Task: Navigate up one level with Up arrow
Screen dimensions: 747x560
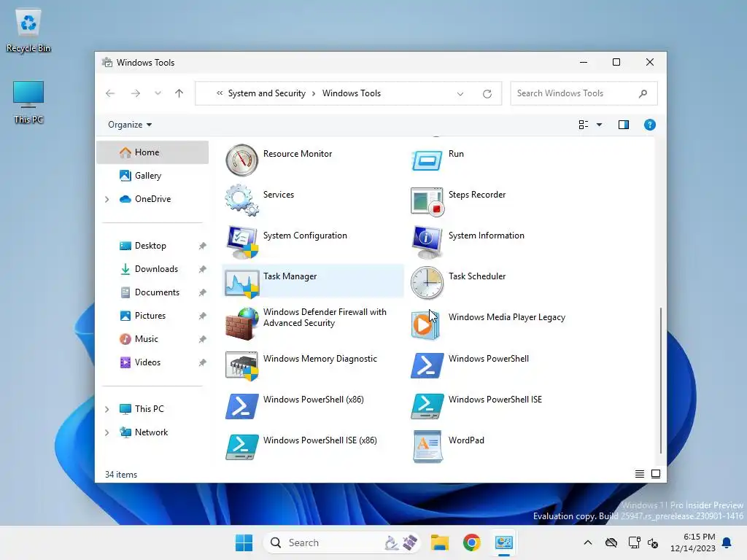Action: tap(179, 93)
